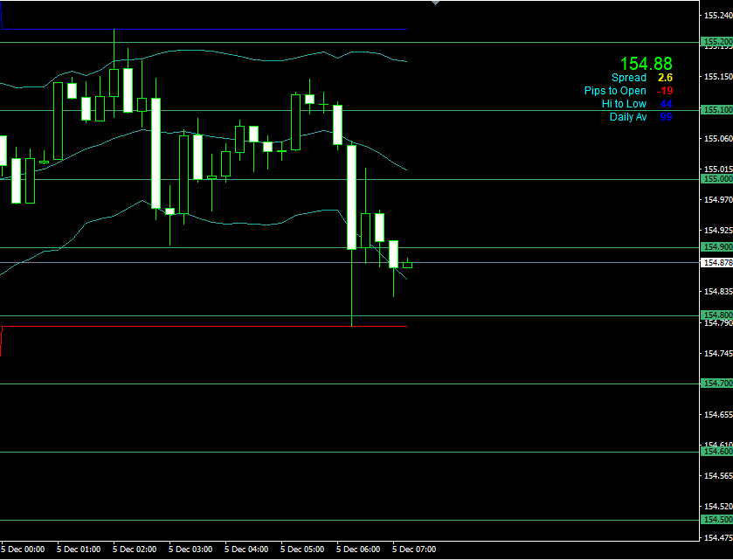Click the green 154.900 level tag
This screenshot has width=733, height=560.
point(717,247)
